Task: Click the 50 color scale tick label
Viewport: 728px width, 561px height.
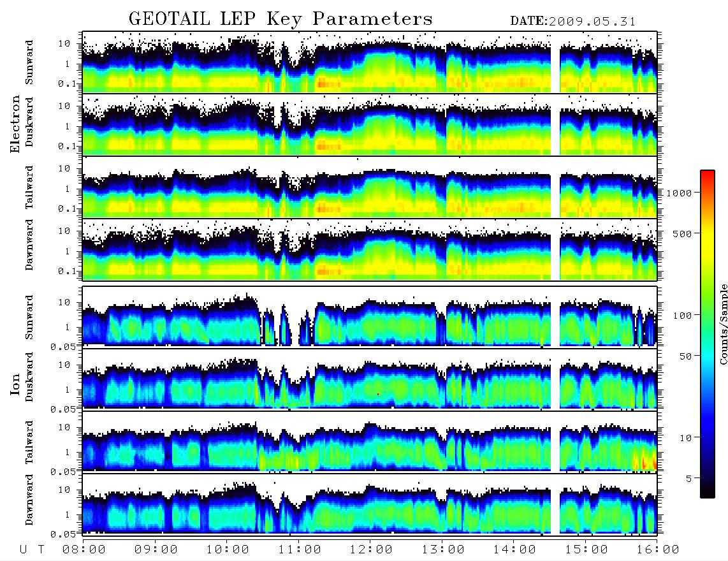Action: [685, 356]
